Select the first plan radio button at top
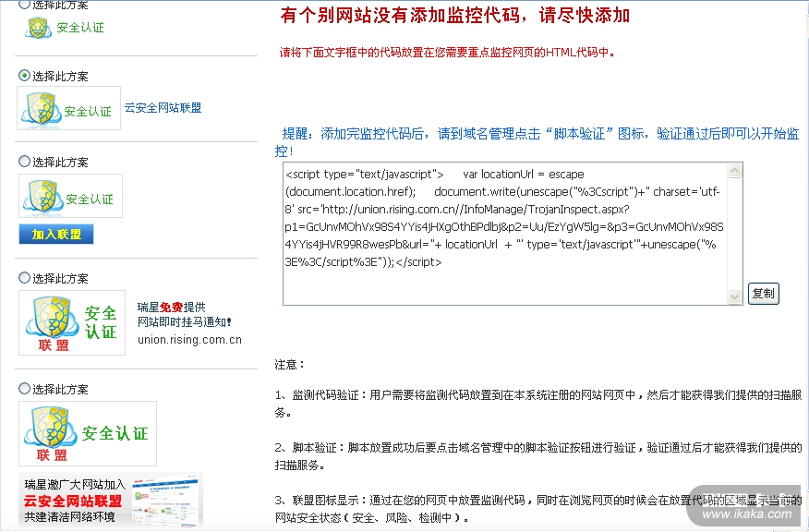809x532 pixels. point(24,5)
